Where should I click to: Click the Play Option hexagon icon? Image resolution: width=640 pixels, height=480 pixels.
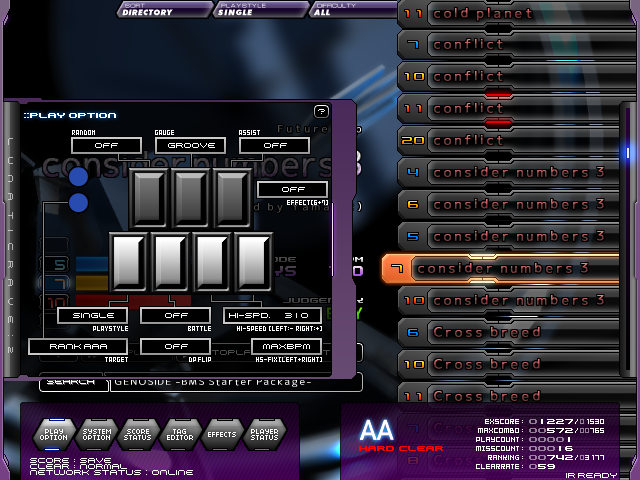(x=55, y=434)
